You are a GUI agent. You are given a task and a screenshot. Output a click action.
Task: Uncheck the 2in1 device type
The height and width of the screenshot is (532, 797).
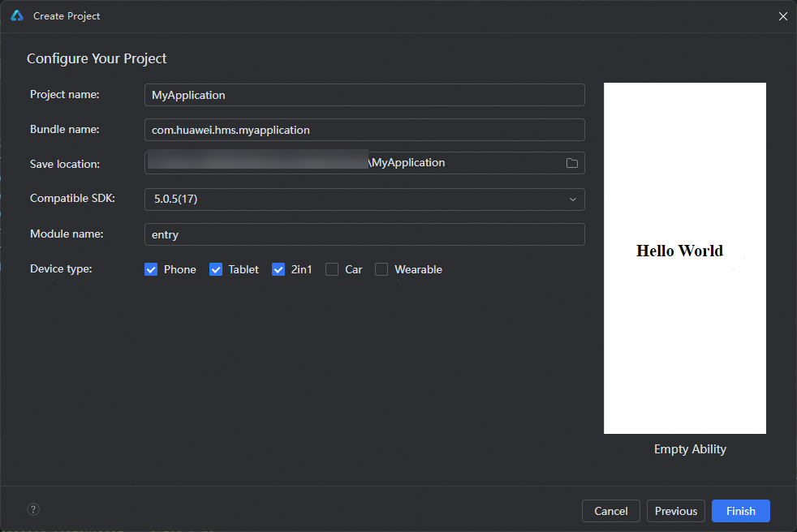[278, 269]
